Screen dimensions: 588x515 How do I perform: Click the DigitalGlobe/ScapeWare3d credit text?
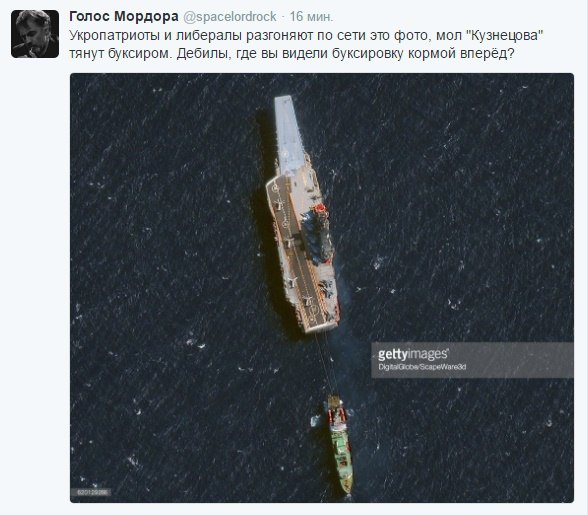click(x=422, y=367)
